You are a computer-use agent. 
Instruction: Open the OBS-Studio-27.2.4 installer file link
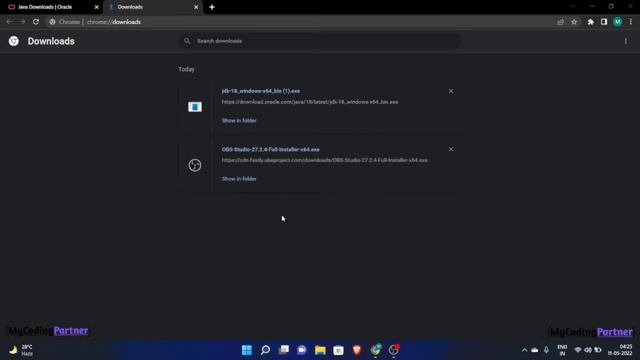point(271,149)
